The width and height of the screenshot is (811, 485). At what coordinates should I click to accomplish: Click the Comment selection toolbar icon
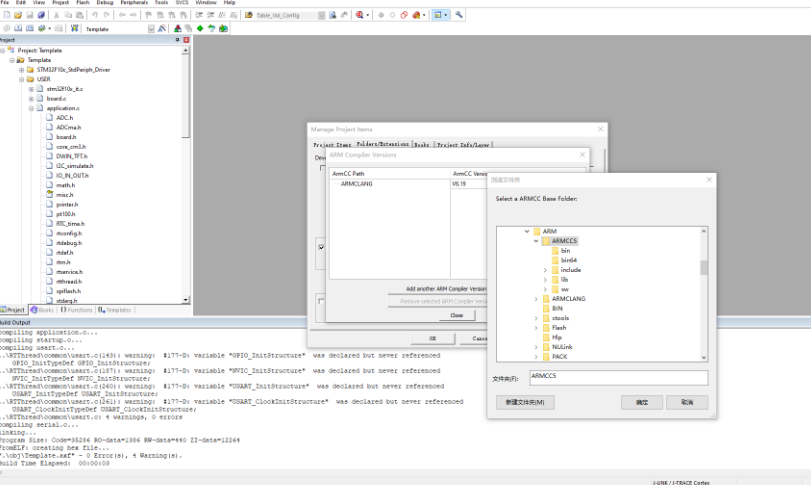[x=222, y=15]
